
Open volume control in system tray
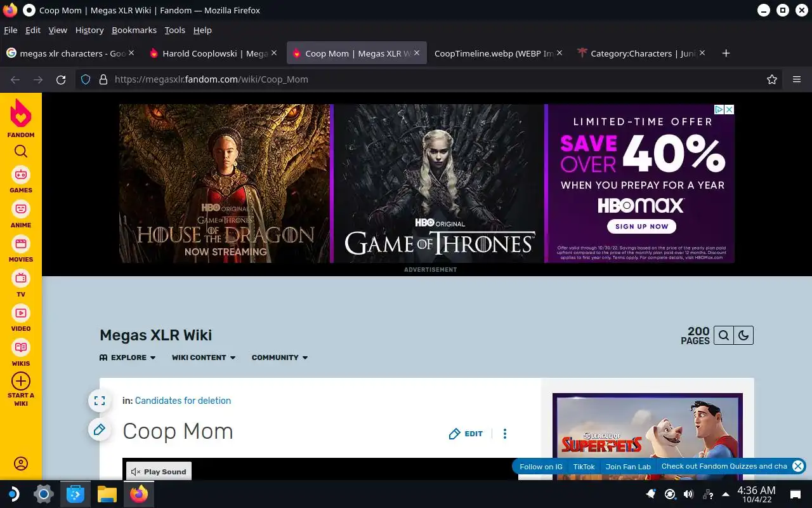(x=688, y=494)
